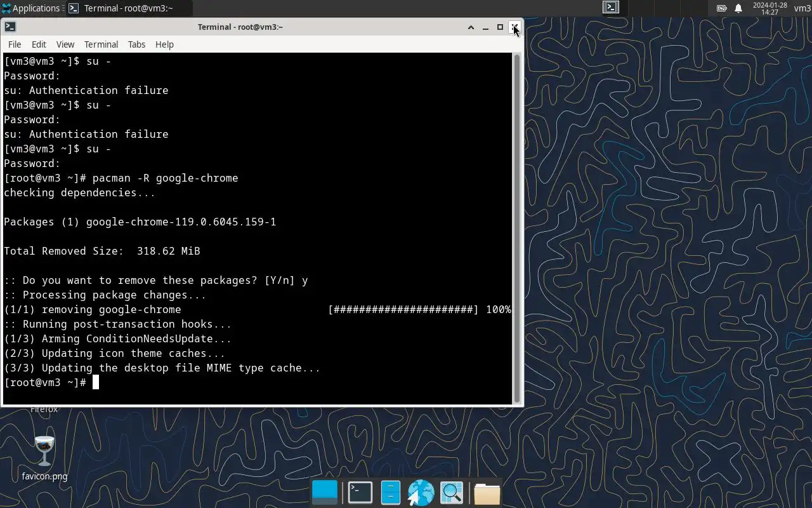
Task: Click "(1/3) Arming ConditionNeedsUpdate..." line
Action: click(x=118, y=338)
